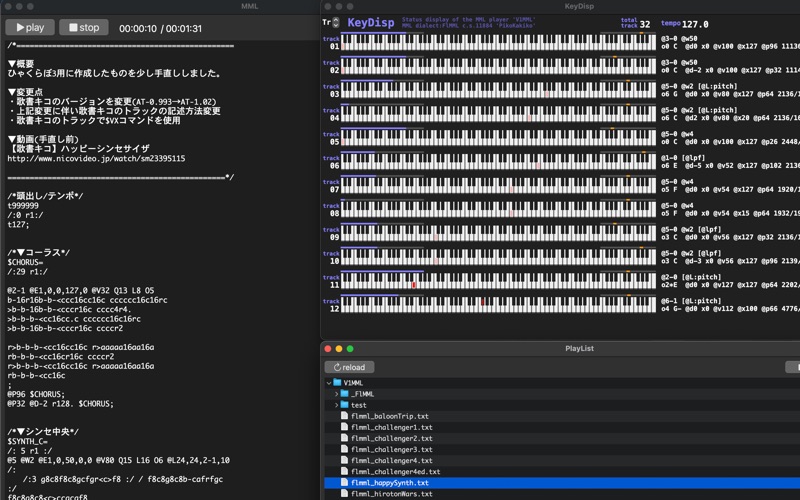Expand the _FlMML folder chevron

tap(336, 394)
